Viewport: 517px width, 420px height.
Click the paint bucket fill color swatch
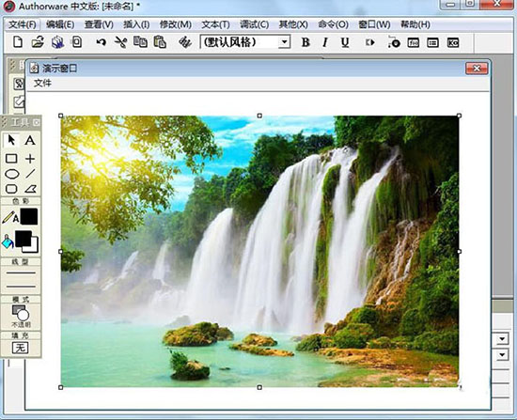[x=26, y=241]
